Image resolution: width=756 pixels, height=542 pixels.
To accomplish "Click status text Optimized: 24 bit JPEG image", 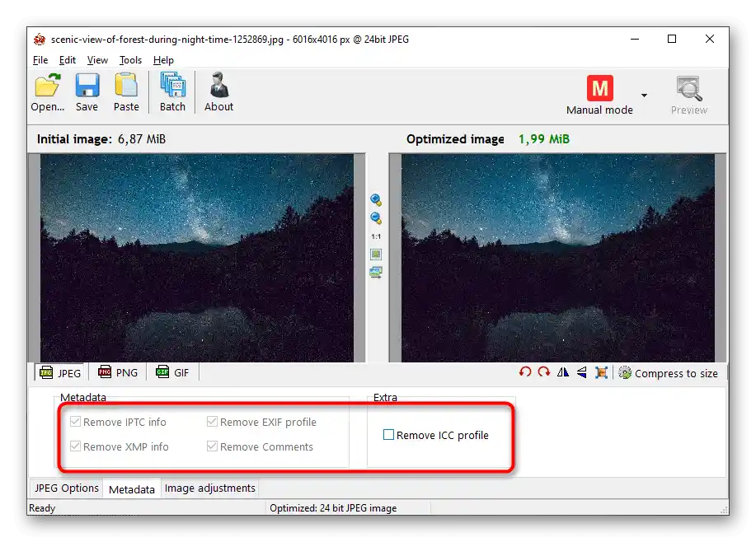I will [333, 507].
